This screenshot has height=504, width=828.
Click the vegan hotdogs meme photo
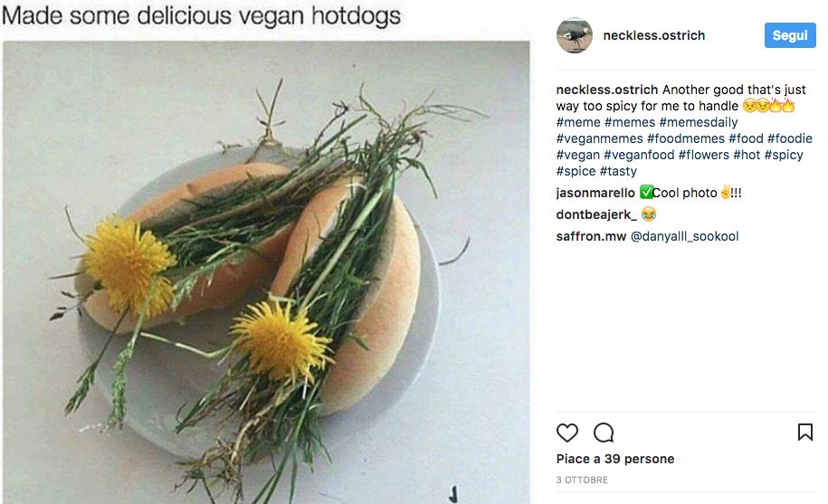pos(266,271)
